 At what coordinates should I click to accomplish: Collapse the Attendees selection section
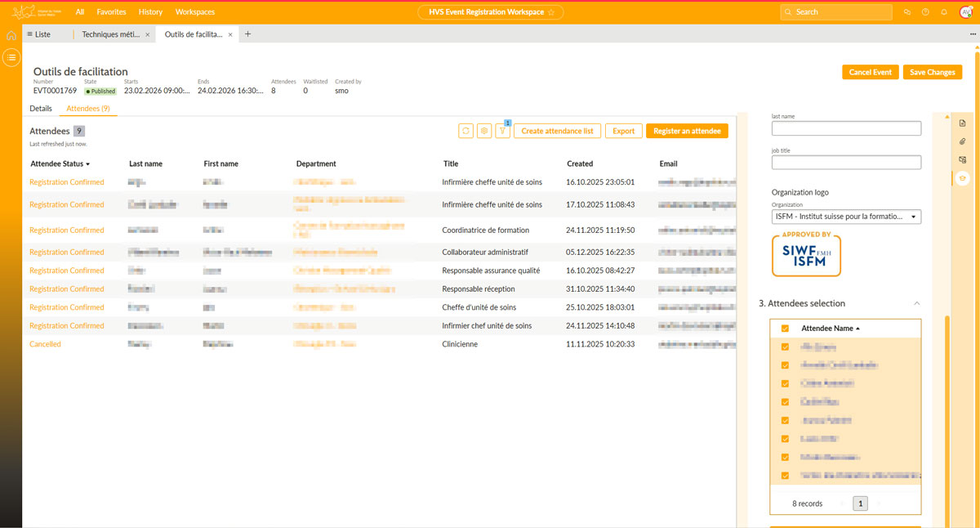pyautogui.click(x=916, y=303)
